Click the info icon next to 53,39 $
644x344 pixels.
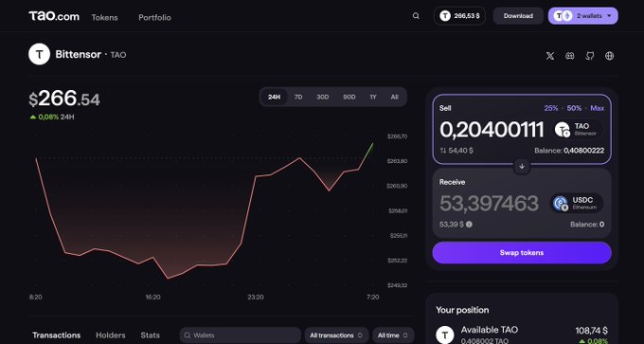tap(469, 225)
